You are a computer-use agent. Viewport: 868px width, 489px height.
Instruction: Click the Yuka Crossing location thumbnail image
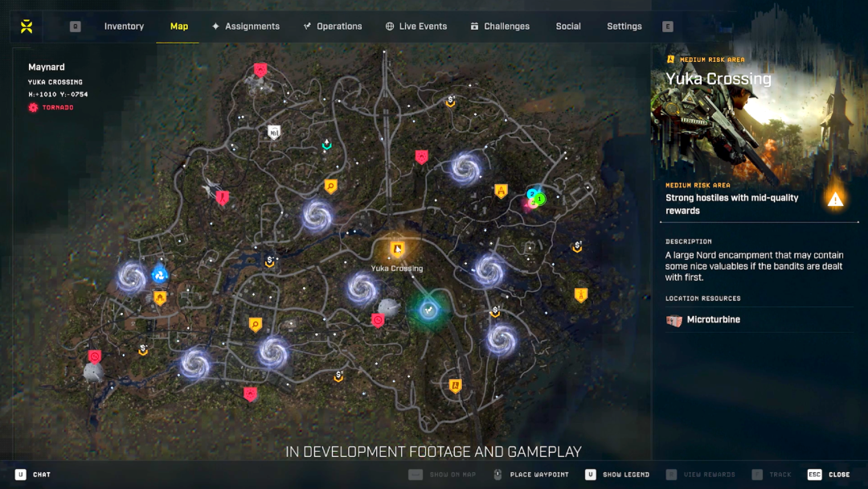(759, 117)
